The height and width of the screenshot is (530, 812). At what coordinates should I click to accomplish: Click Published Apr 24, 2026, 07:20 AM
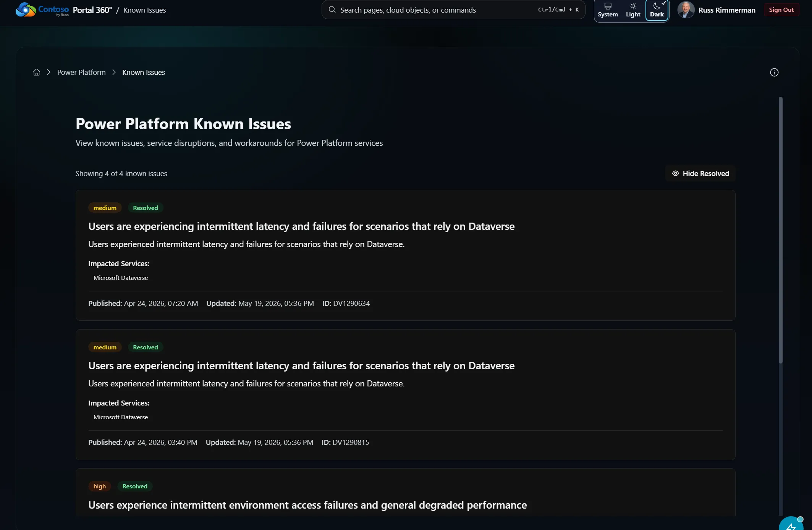coord(143,303)
